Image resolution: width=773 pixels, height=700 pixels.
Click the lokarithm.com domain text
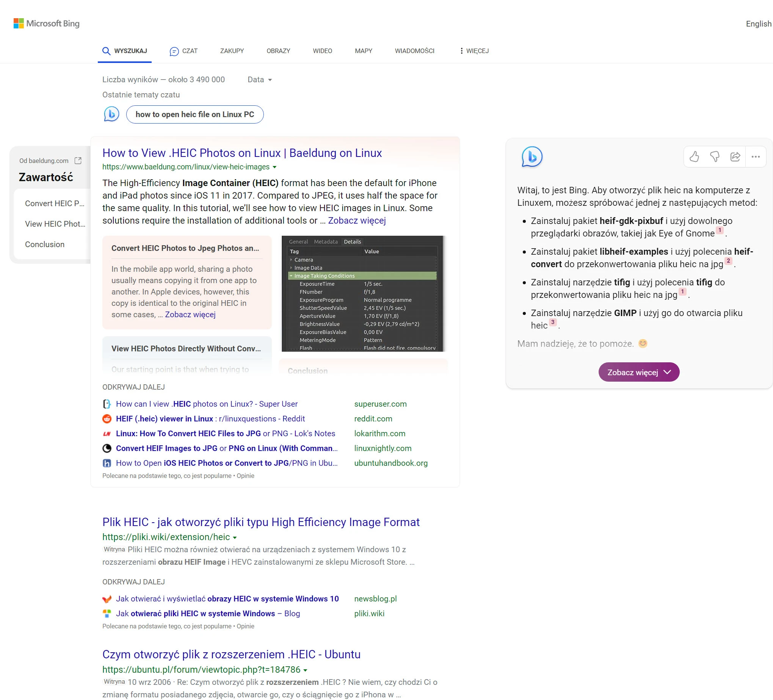[x=379, y=434]
